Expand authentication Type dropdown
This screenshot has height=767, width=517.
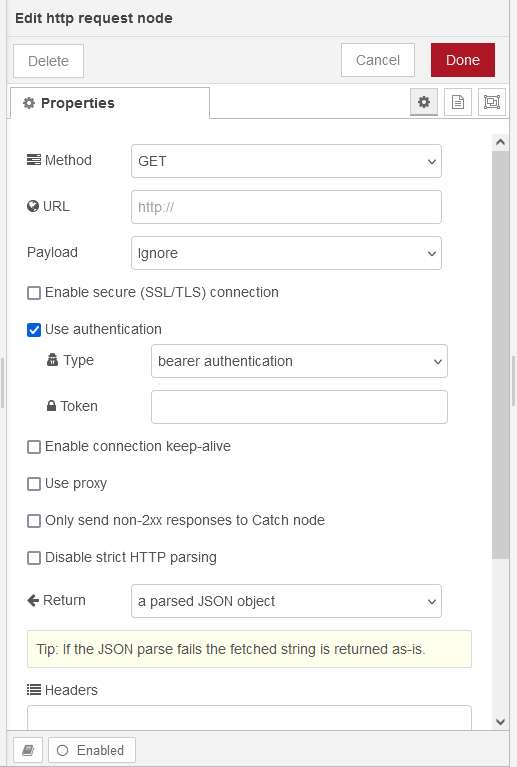pyautogui.click(x=299, y=361)
